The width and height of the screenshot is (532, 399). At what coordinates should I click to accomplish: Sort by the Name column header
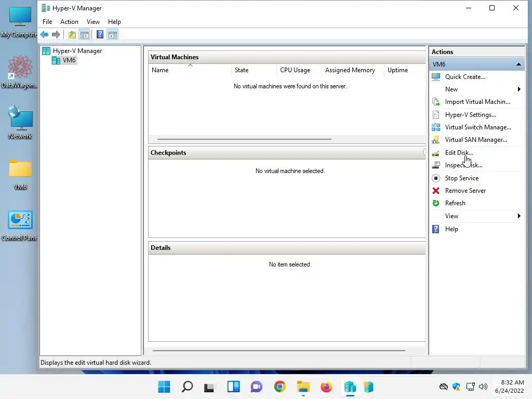[190, 70]
